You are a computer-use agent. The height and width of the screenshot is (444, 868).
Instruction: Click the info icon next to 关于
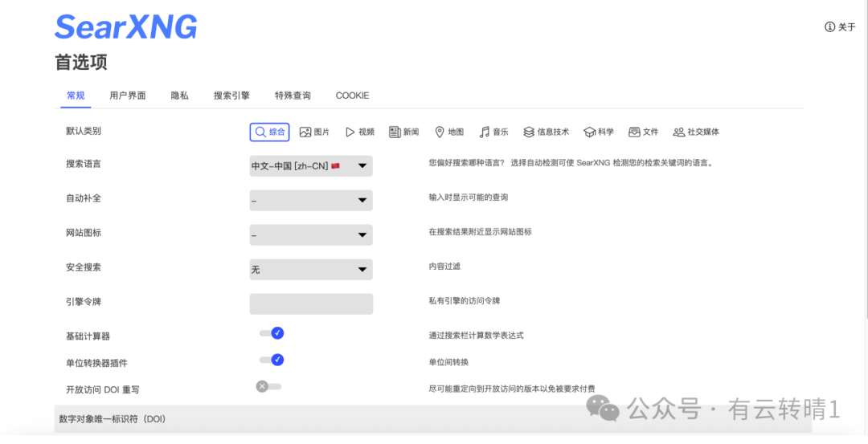tap(829, 27)
